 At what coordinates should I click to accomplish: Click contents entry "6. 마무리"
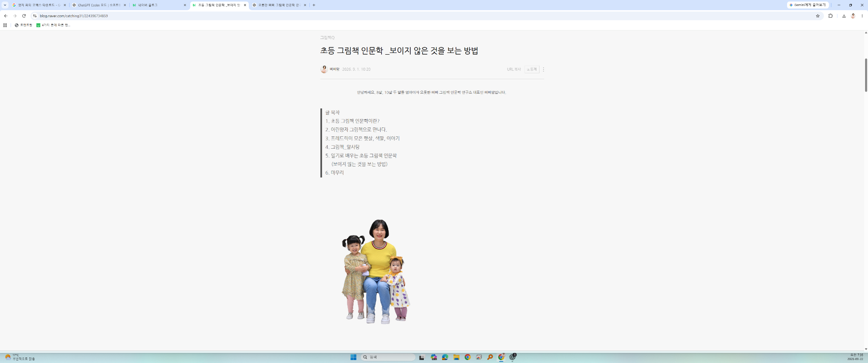[335, 173]
